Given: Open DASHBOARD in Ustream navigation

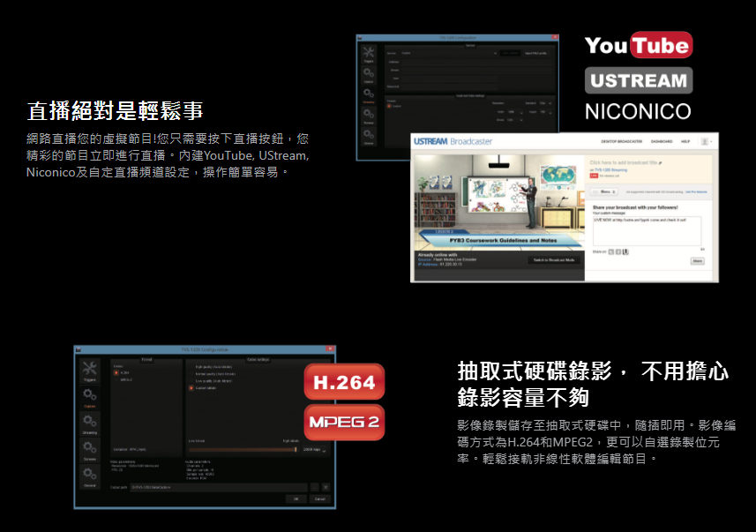Looking at the screenshot, I should 662,141.
